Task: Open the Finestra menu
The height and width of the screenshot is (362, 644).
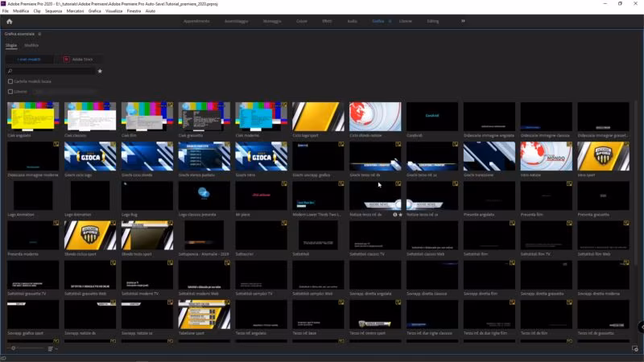Action: point(134,11)
